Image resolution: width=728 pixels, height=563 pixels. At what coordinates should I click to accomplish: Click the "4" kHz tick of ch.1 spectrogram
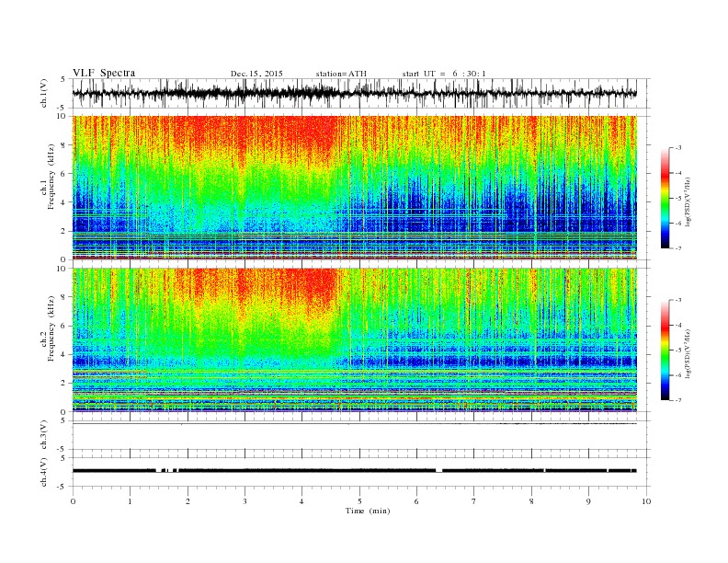tap(64, 202)
